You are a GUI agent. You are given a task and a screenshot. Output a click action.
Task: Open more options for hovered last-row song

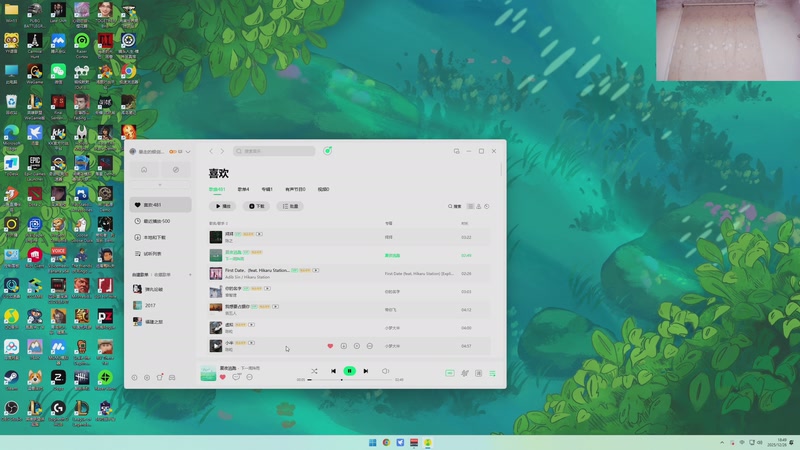pyautogui.click(x=370, y=346)
